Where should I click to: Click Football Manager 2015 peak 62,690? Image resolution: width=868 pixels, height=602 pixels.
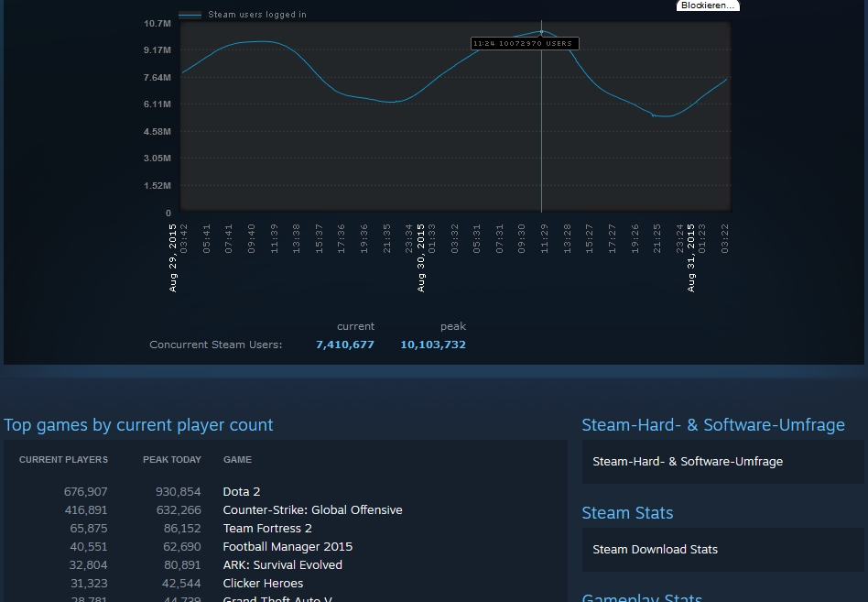(182, 547)
